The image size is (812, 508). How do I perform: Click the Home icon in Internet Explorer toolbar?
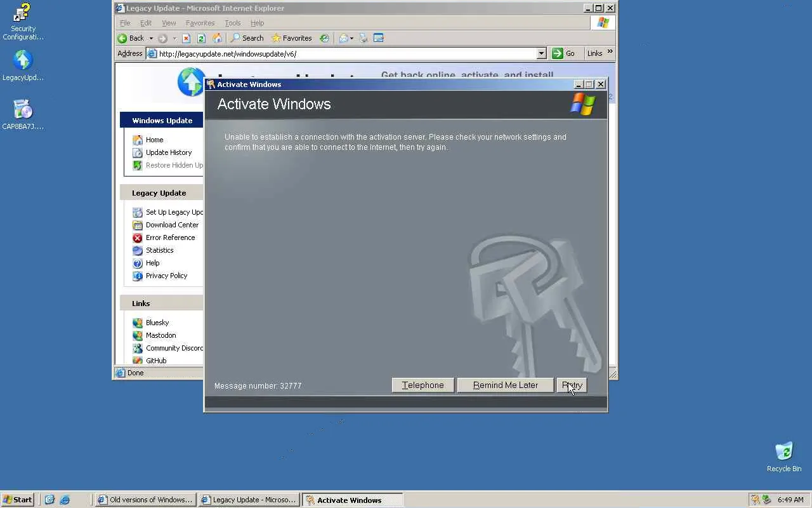coord(217,38)
